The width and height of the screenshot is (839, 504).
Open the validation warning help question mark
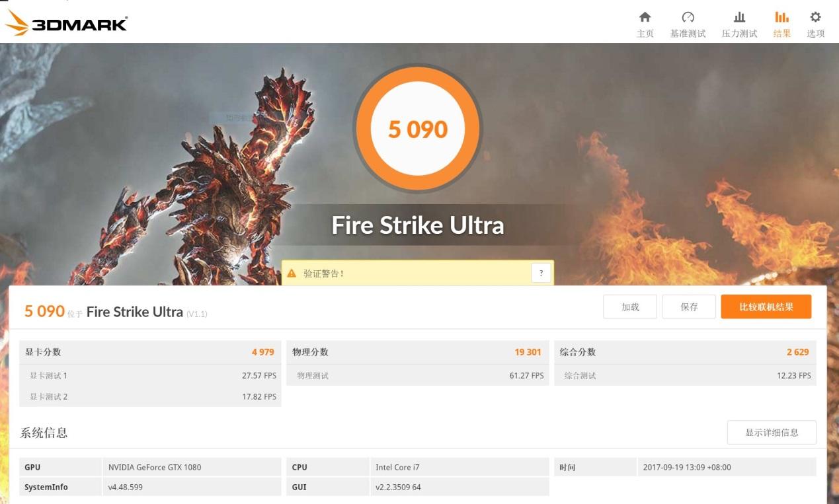point(541,273)
